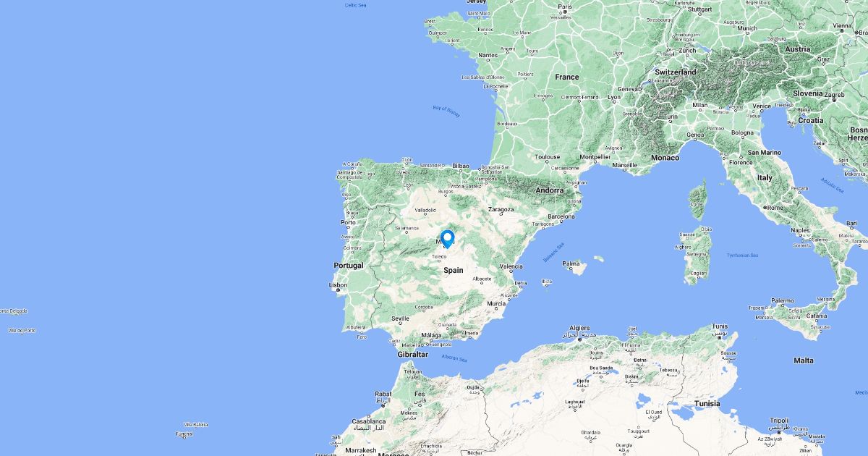Click the Switzerland country label

click(x=676, y=72)
